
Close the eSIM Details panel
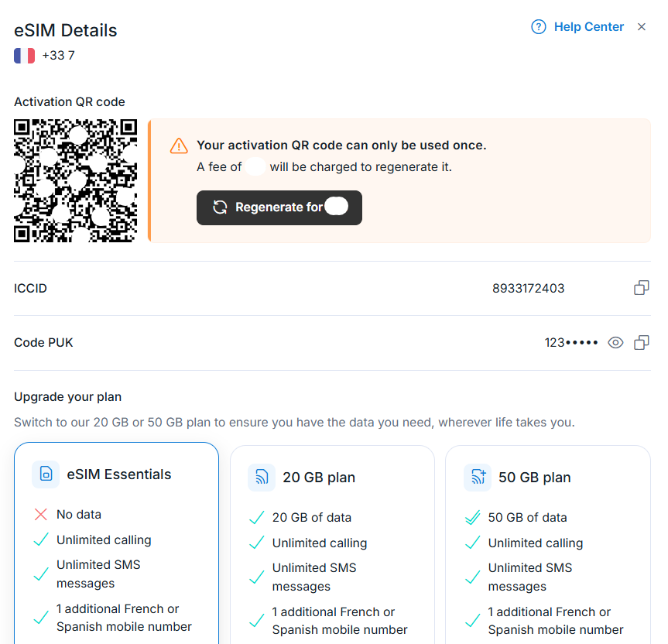tap(641, 27)
